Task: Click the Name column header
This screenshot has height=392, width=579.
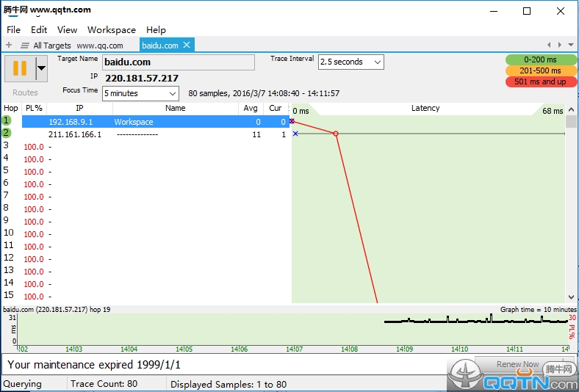Action: coord(176,108)
